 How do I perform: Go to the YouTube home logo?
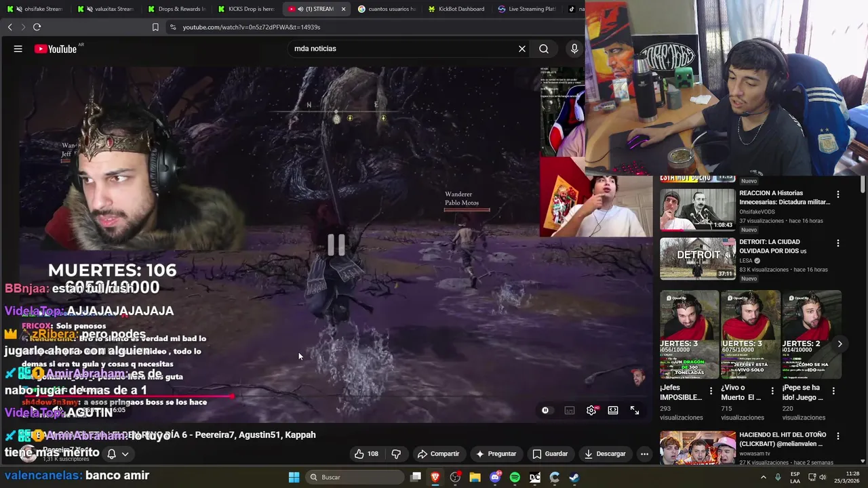pos(56,49)
